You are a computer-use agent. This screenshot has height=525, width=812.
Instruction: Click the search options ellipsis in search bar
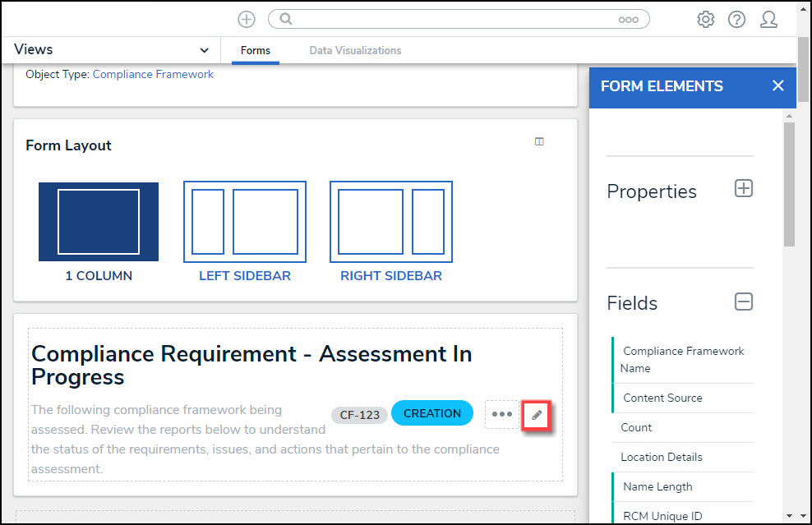[x=628, y=20]
